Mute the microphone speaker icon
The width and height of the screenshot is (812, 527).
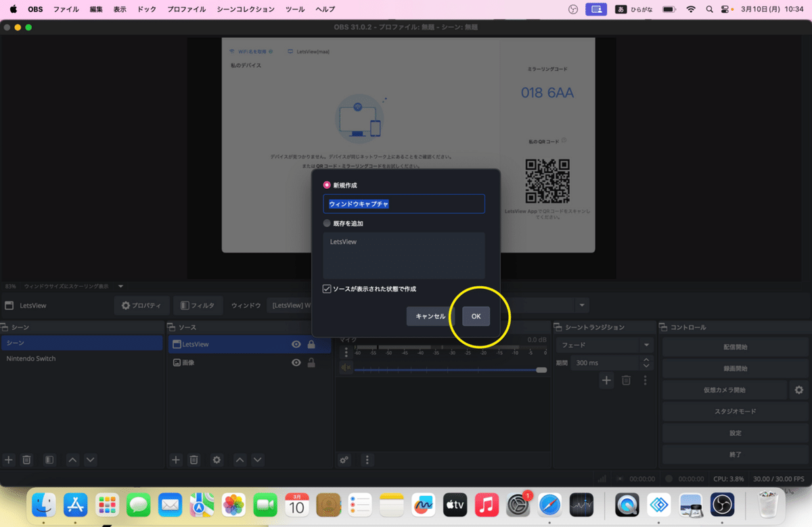click(x=344, y=367)
